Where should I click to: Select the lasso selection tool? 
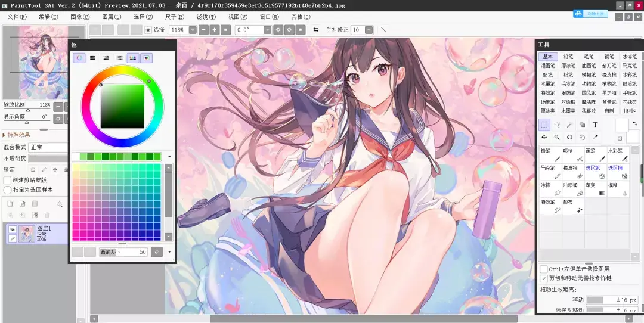(x=557, y=125)
